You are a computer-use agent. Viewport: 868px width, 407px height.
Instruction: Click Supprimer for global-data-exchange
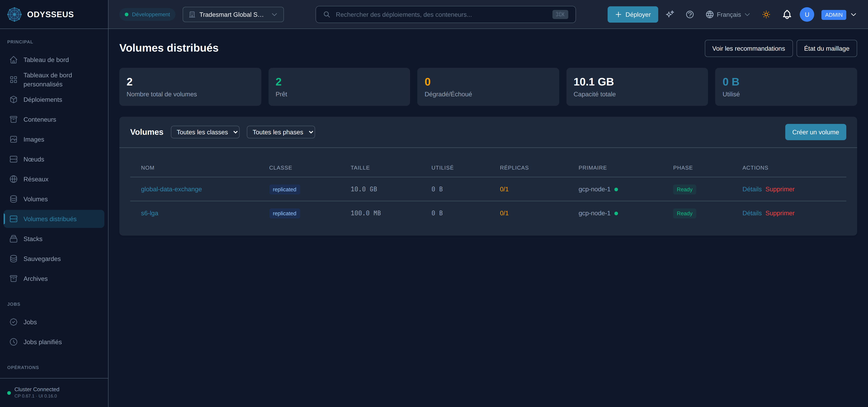[x=780, y=189]
